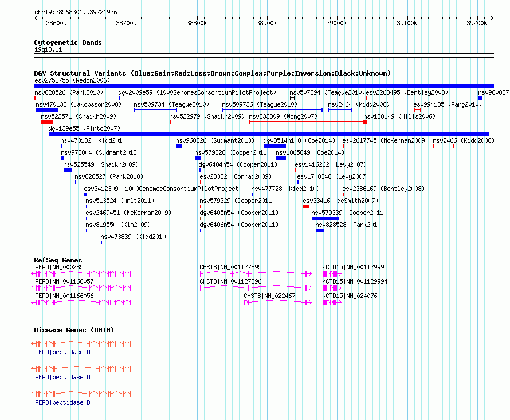Viewport: 510px width, 420px height.
Task: Select the nsv138149 (Mills2006) label
Action: (399, 116)
